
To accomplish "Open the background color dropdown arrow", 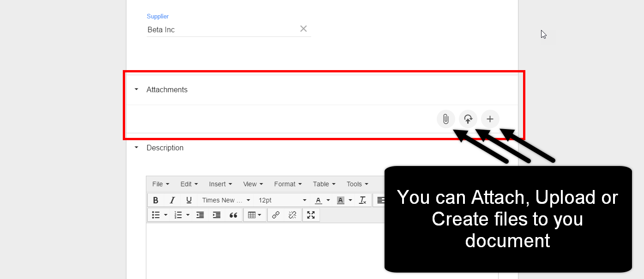I will pyautogui.click(x=350, y=200).
